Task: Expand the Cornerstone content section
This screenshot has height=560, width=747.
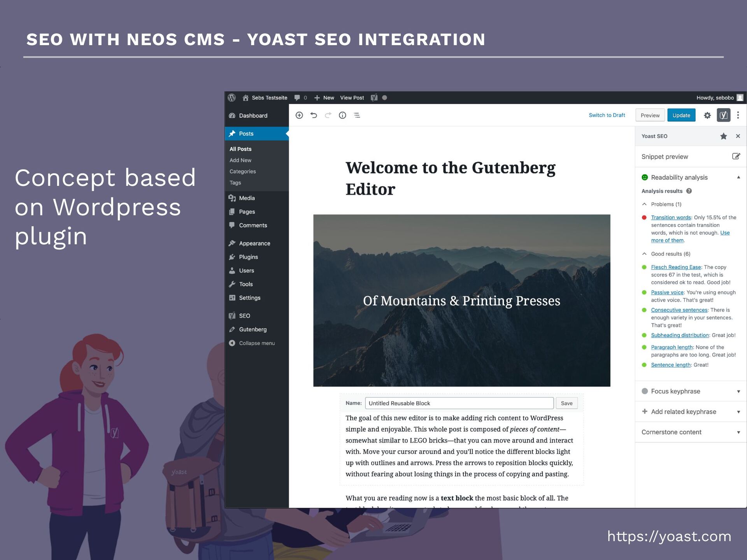Action: (691, 432)
